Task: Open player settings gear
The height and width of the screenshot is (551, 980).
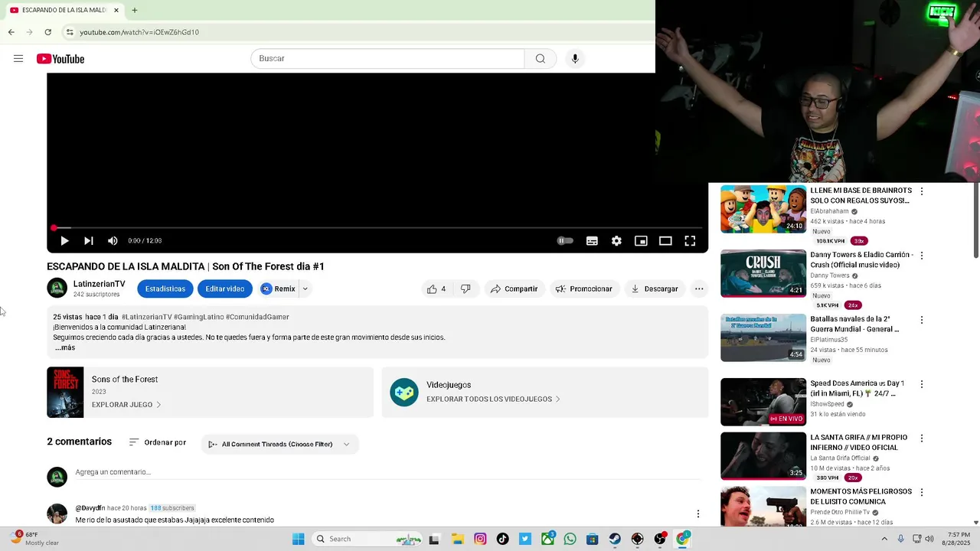Action: click(616, 241)
